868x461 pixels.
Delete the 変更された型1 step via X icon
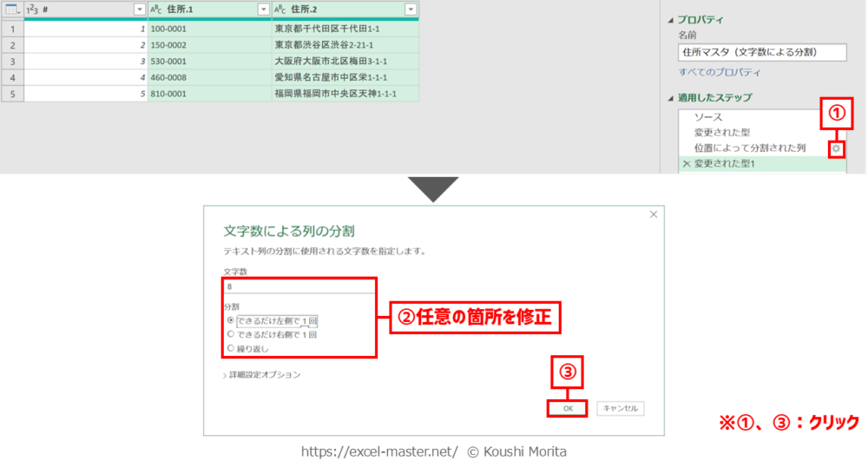(x=687, y=164)
